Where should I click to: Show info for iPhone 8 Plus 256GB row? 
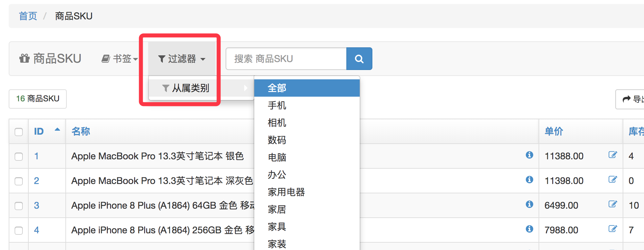(x=529, y=229)
